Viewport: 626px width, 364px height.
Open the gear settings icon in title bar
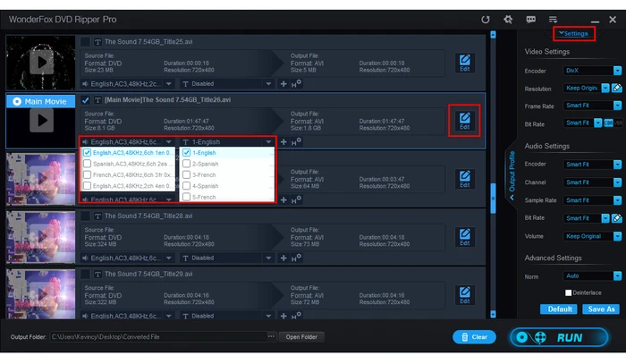pyautogui.click(x=508, y=19)
